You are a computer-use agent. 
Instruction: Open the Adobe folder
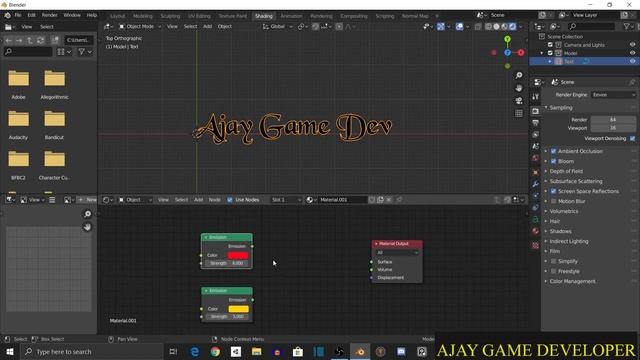coord(18,84)
